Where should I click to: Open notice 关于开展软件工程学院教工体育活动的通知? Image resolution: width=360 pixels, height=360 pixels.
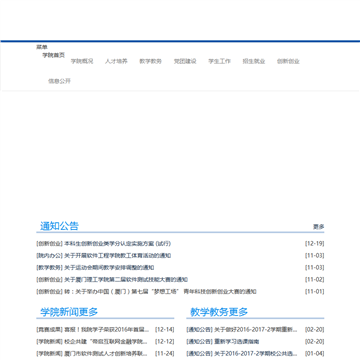tap(118, 256)
